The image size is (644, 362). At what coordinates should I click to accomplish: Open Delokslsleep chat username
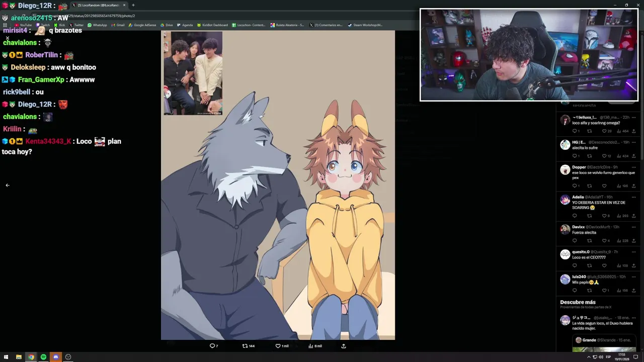point(28,67)
